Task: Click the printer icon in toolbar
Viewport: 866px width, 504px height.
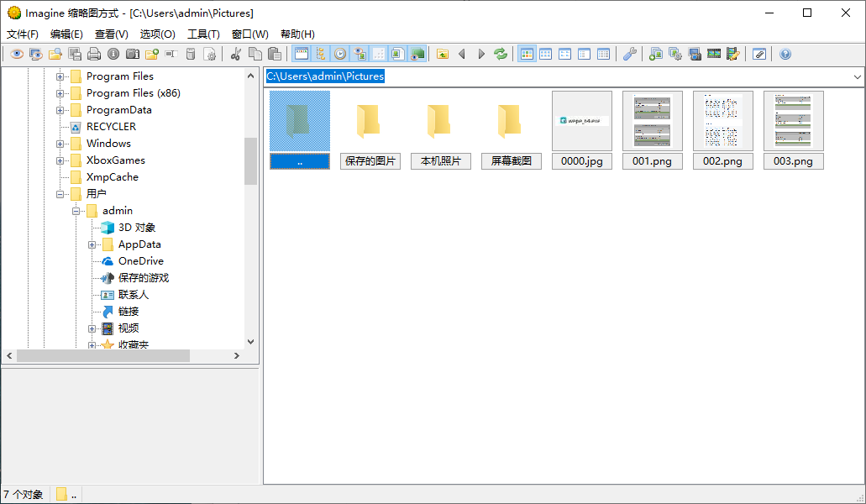Action: [94, 54]
